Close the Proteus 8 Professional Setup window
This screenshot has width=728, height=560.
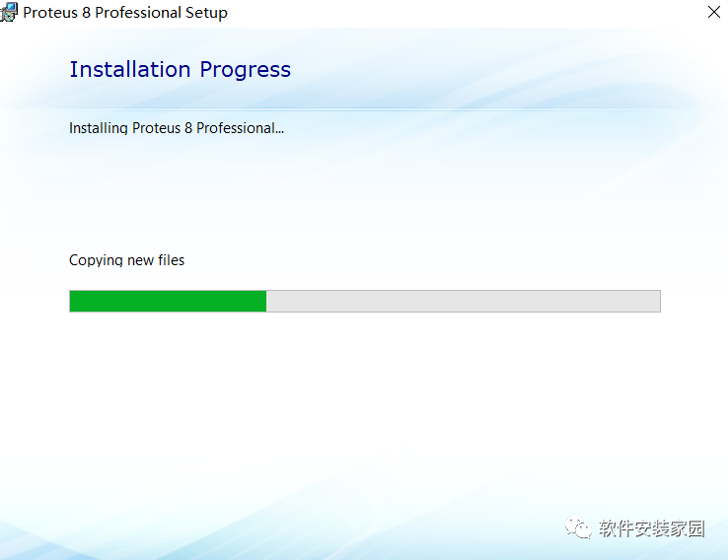pos(713,12)
